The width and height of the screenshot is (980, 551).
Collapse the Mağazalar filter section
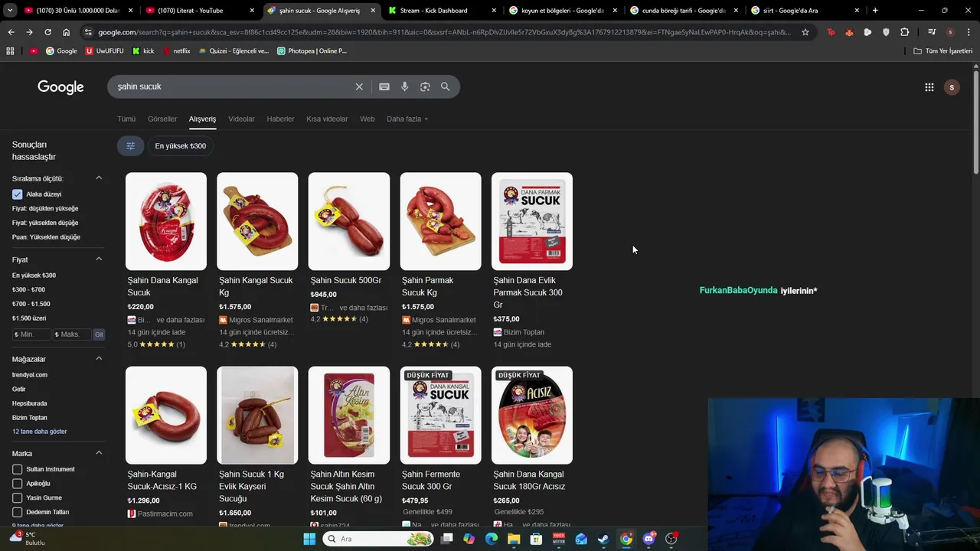click(99, 359)
